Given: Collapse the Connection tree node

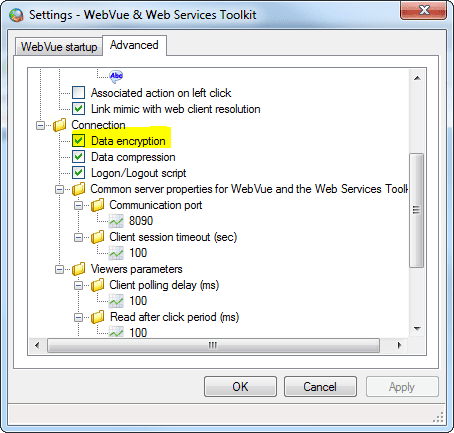Looking at the screenshot, I should coord(40,126).
